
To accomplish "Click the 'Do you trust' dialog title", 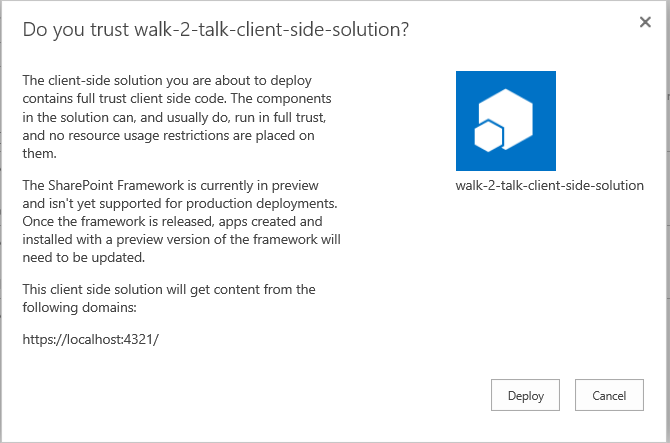I will click(216, 30).
